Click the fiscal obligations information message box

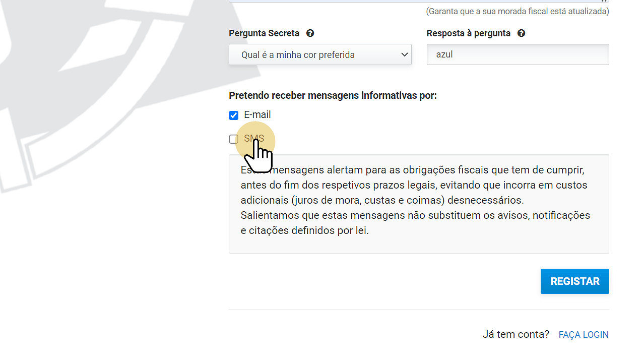click(418, 204)
